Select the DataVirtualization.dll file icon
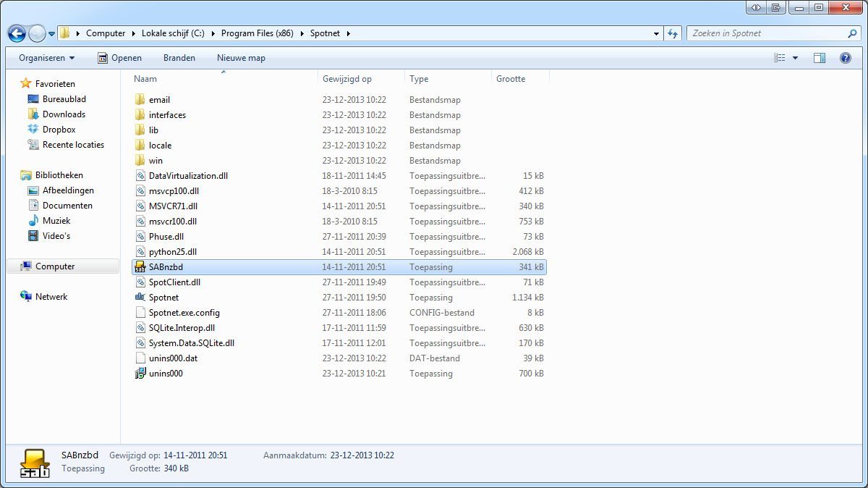 point(140,176)
